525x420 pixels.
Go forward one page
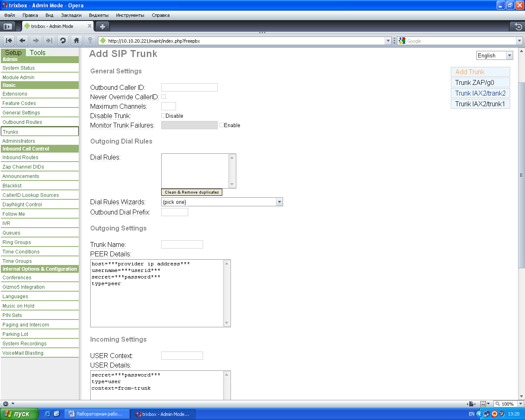point(36,41)
